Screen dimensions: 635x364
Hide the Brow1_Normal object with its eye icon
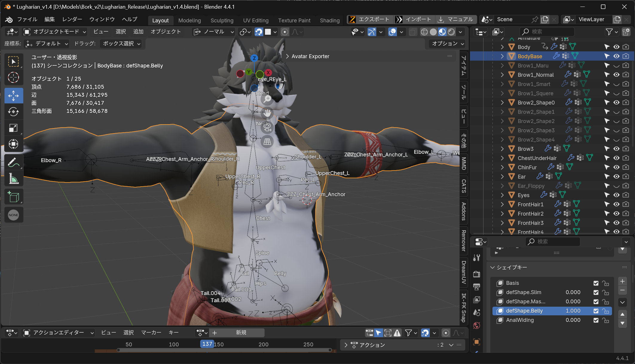pyautogui.click(x=616, y=75)
